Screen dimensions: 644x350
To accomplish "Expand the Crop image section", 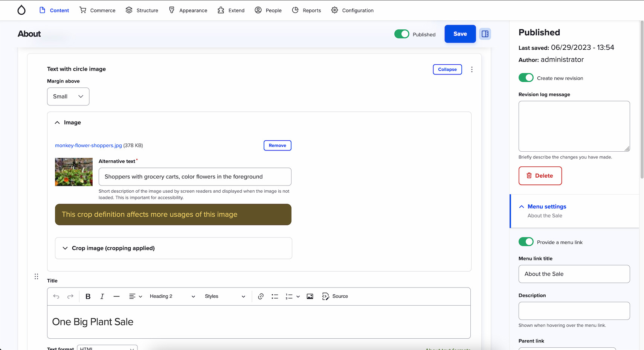I will (x=113, y=248).
